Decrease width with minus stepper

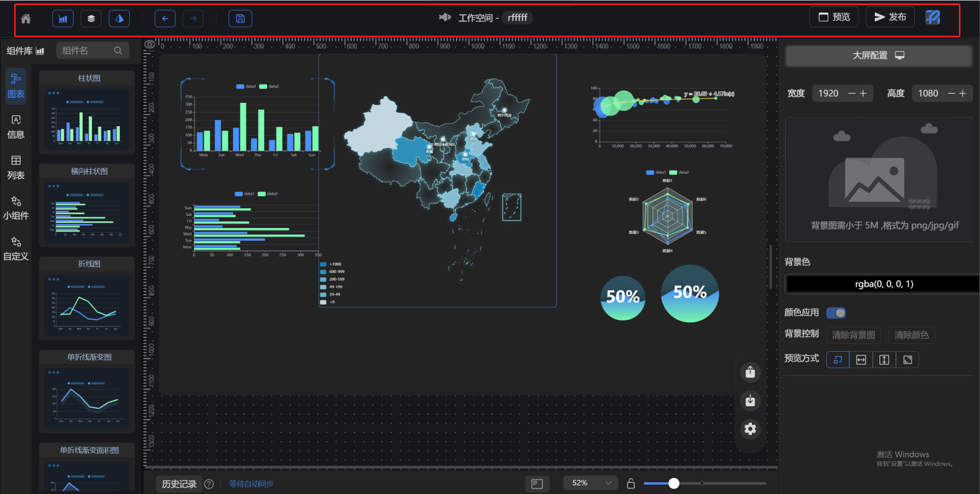852,93
